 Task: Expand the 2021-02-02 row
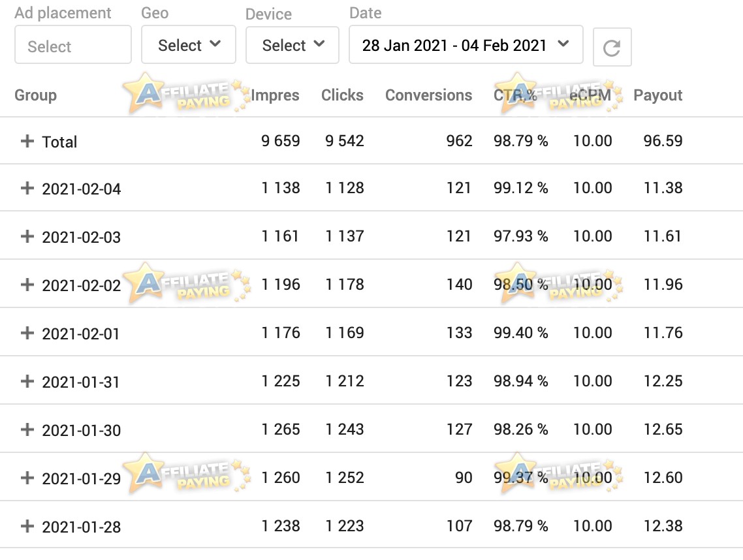point(27,285)
